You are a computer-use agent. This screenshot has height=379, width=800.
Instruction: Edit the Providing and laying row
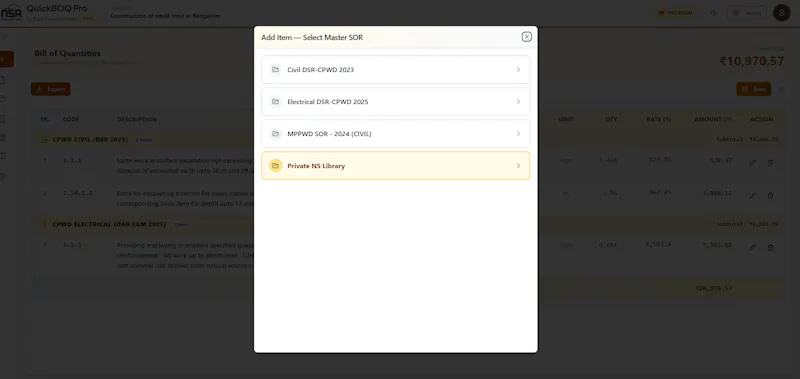coord(753,247)
